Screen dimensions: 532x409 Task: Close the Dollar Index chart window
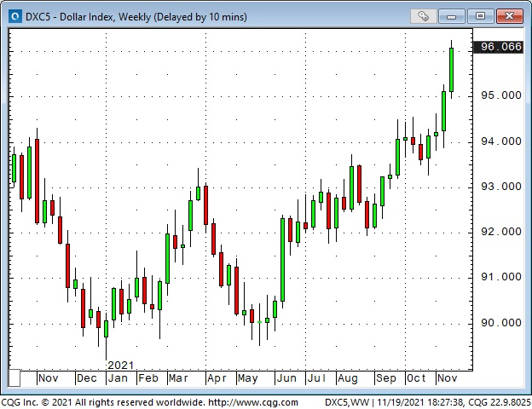pos(509,16)
